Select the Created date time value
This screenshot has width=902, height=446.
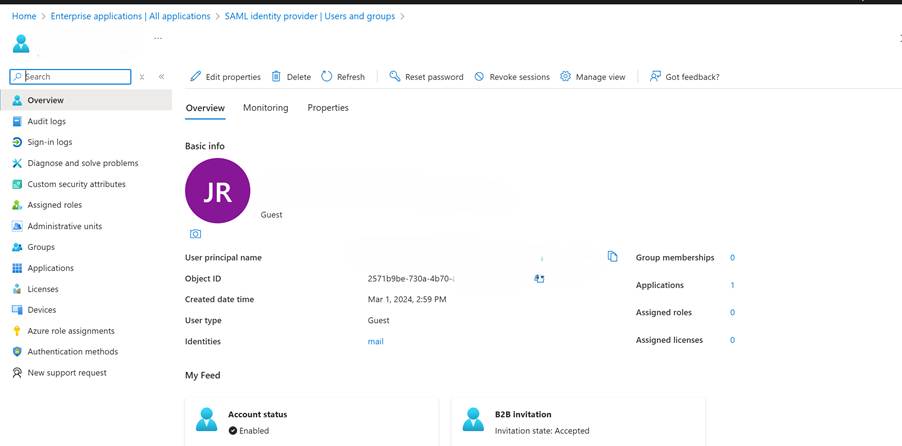(407, 299)
